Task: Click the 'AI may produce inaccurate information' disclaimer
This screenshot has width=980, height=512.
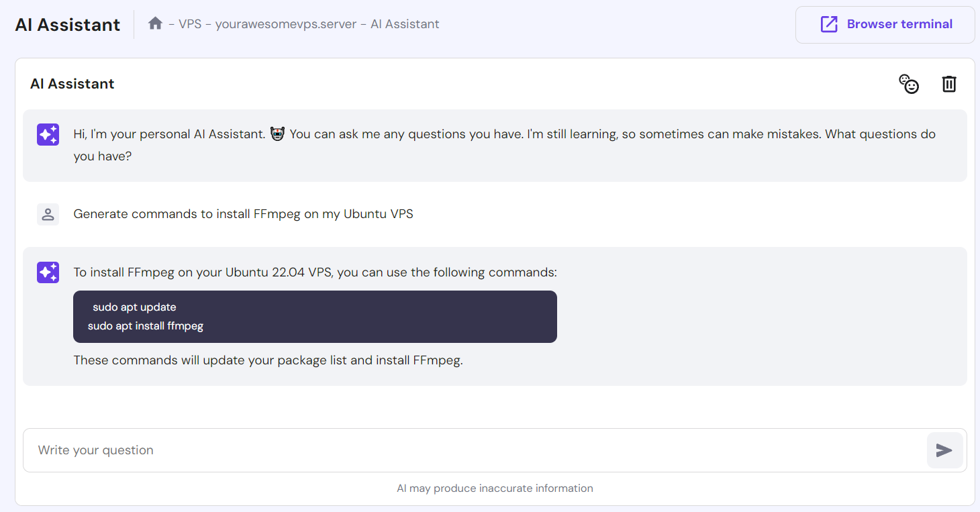Action: click(495, 489)
